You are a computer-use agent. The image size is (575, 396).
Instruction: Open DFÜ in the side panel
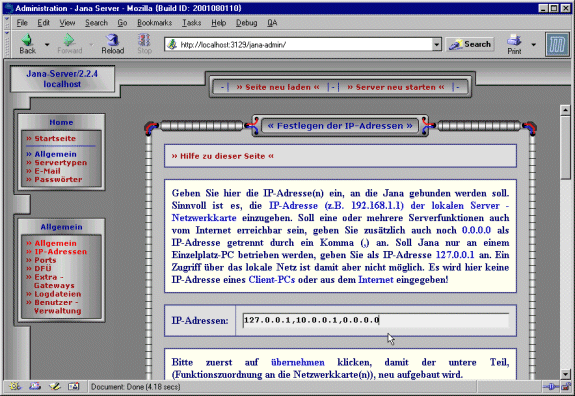tap(39, 268)
